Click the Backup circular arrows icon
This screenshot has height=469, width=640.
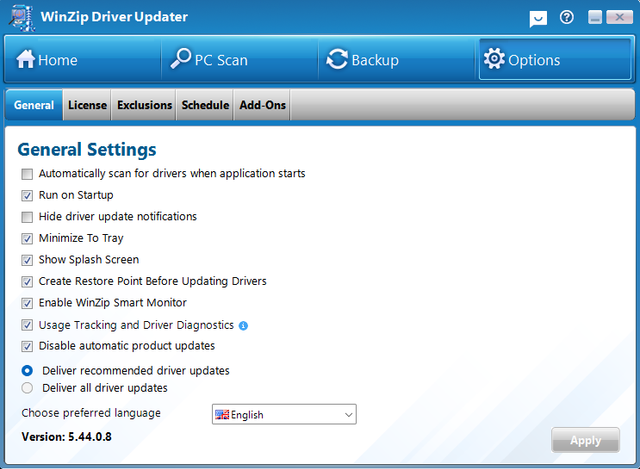(x=337, y=59)
